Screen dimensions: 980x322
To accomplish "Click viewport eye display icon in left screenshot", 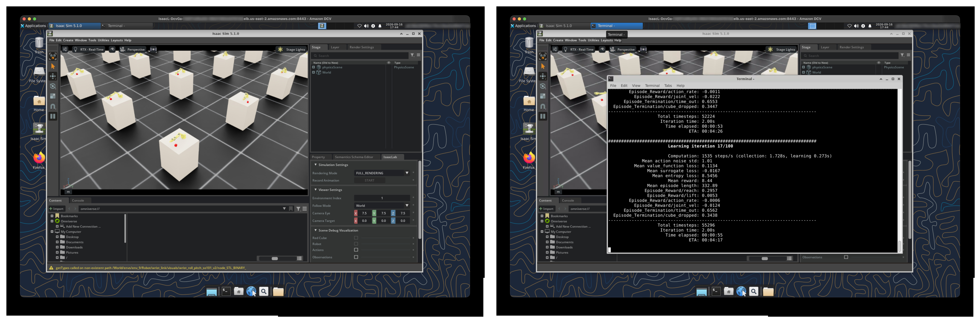I will point(112,49).
